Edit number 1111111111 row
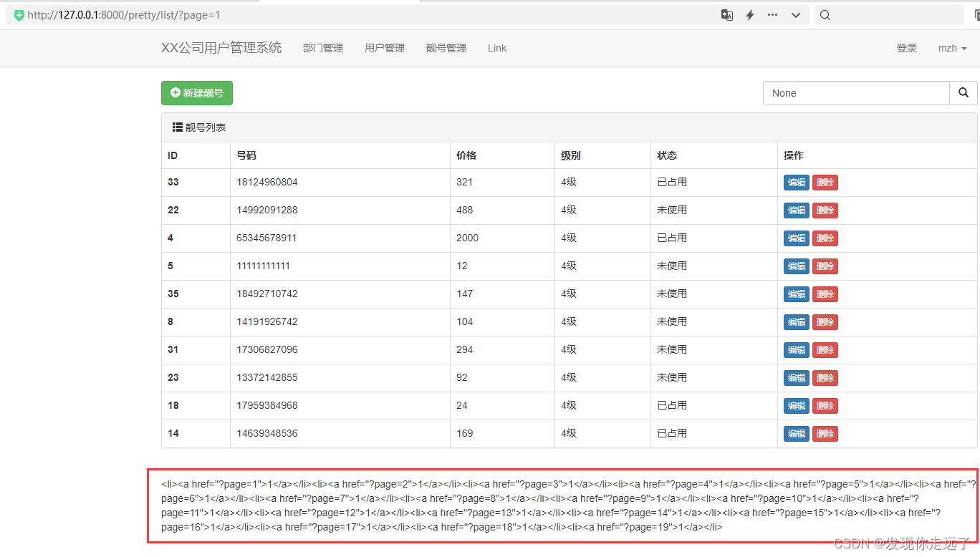The height and width of the screenshot is (557, 980). click(797, 266)
